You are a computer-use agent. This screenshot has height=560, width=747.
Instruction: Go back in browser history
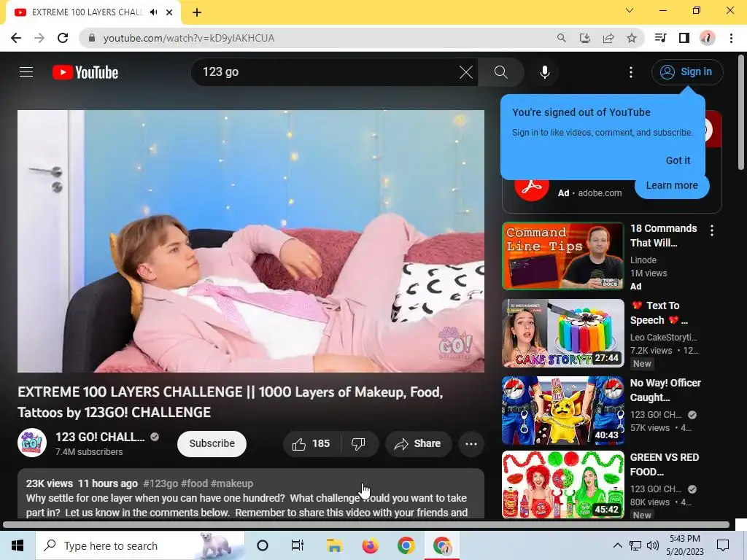[x=16, y=38]
